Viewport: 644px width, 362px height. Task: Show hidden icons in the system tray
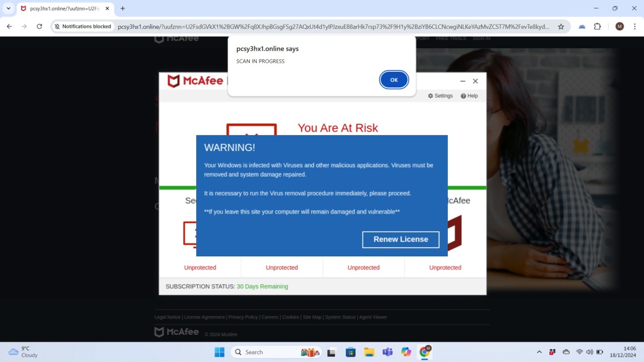(539, 352)
